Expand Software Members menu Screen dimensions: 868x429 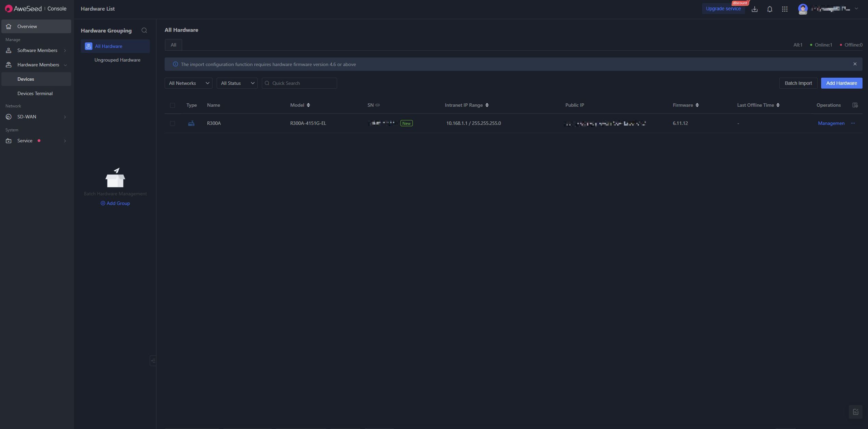(36, 50)
